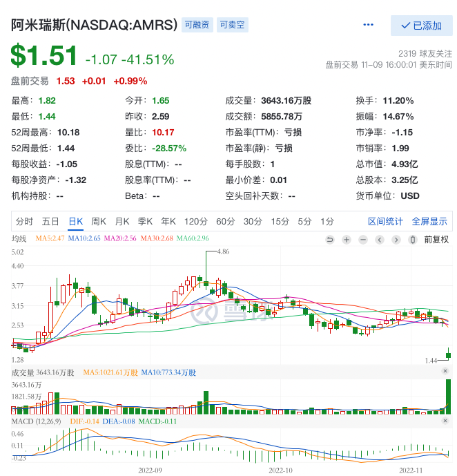The image size is (457, 476).
Task: Click the DEA:-0.08 MACD value
Action: pyautogui.click(x=119, y=421)
